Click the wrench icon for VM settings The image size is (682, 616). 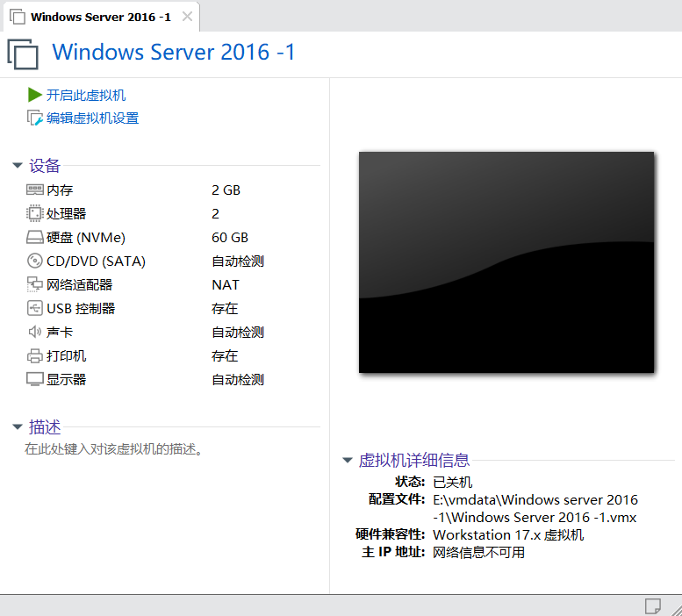point(35,118)
